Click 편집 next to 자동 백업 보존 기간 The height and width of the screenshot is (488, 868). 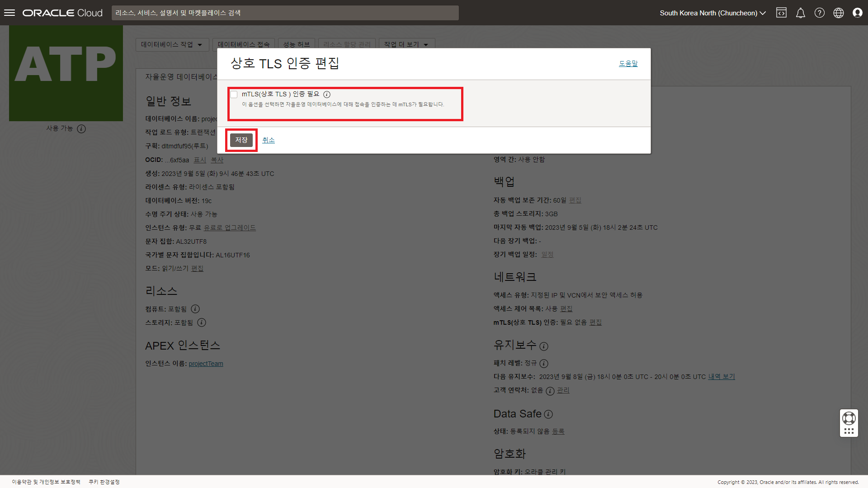click(575, 200)
